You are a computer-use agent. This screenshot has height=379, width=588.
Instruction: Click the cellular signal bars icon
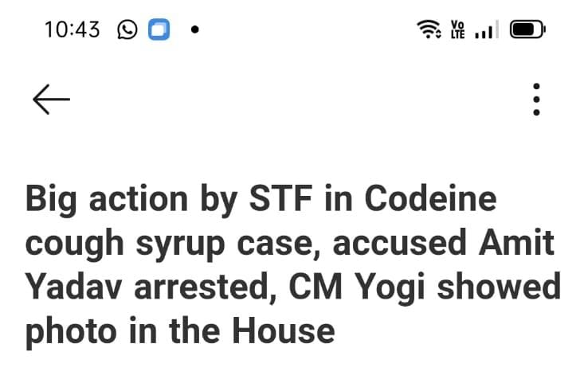[485, 31]
